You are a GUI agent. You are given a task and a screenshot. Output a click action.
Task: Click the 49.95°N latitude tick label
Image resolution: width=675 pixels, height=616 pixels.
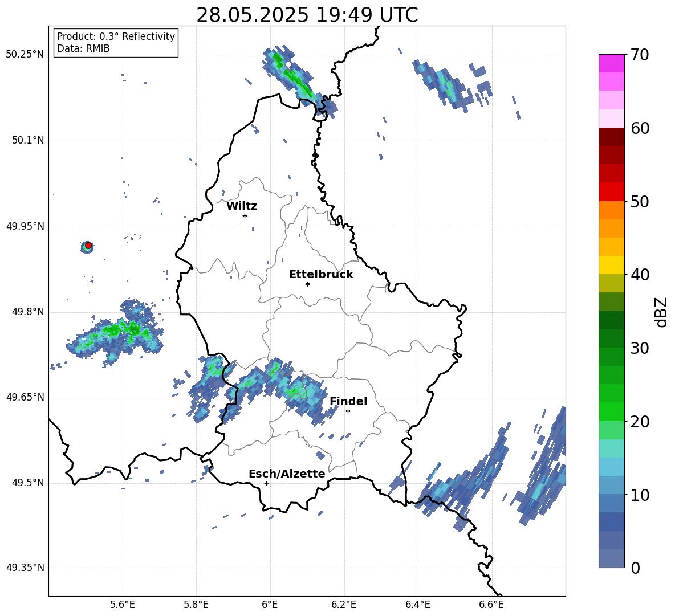click(x=25, y=226)
